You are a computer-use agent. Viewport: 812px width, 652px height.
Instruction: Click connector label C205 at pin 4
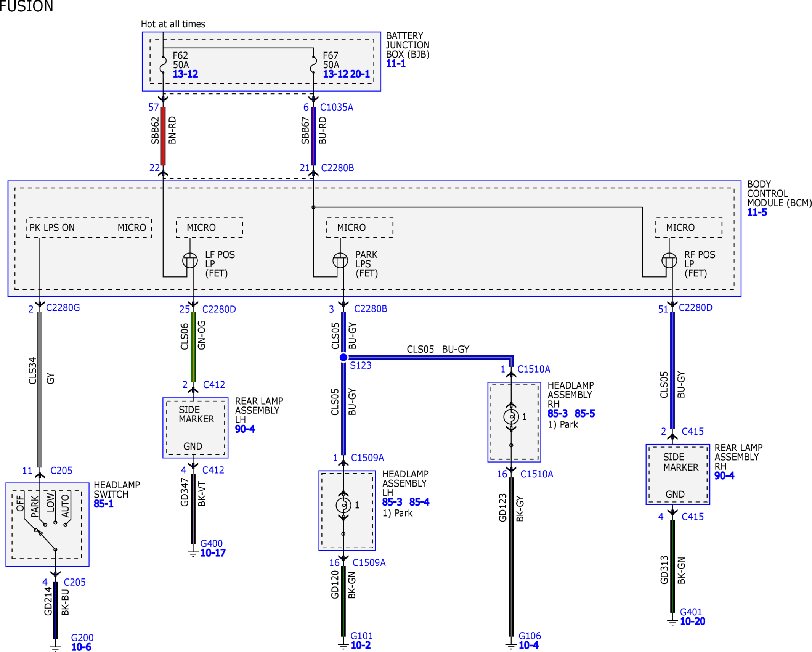coord(75,582)
